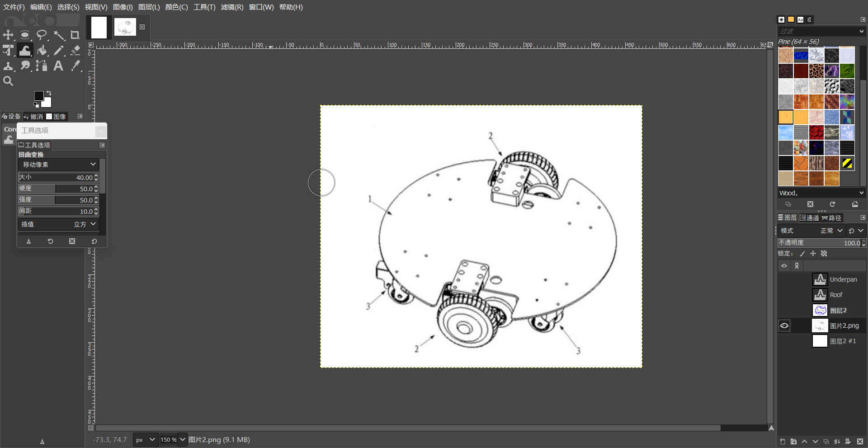The width and height of the screenshot is (868, 448).
Task: Select the Eraser tool
Action: (x=75, y=50)
